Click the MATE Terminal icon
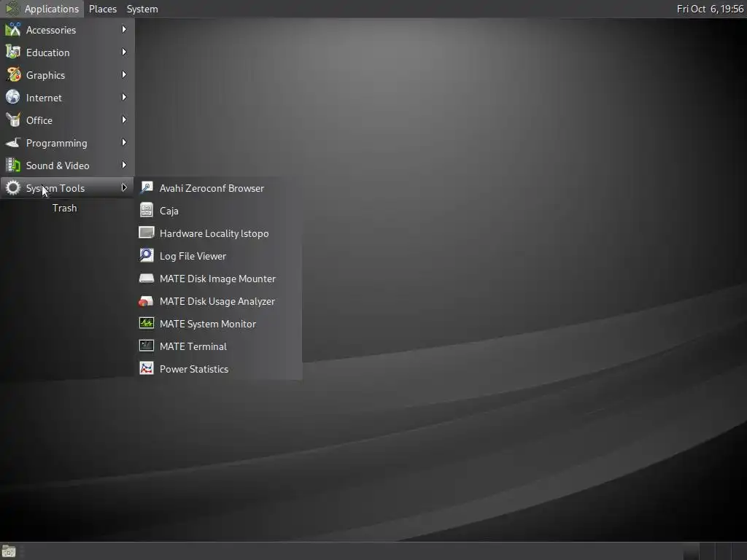Screen dimensions: 747x560 (x=146, y=346)
